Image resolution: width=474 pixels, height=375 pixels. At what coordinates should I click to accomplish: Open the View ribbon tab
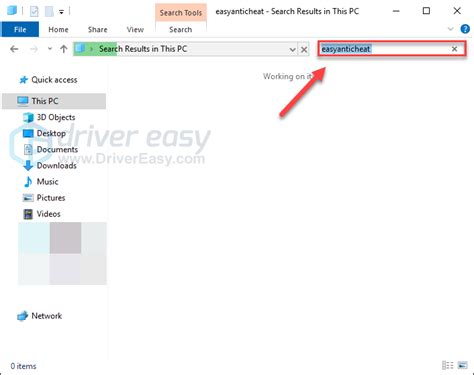(x=135, y=29)
